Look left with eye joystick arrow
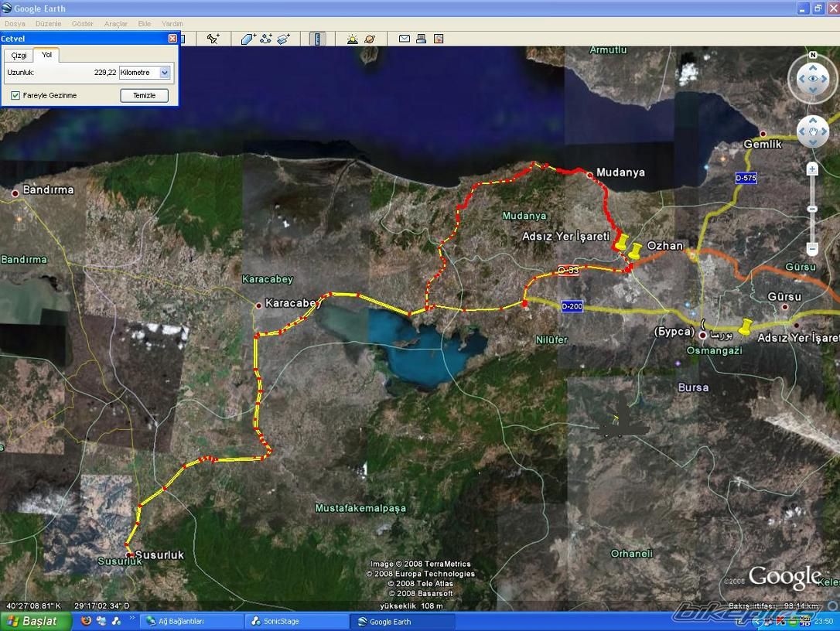This screenshot has height=631, width=840. [x=801, y=79]
